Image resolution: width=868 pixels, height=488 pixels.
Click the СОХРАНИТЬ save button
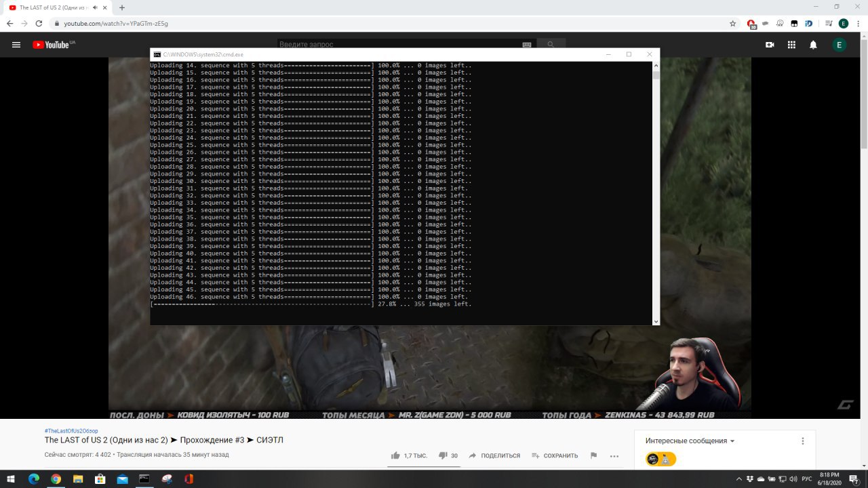coord(555,455)
